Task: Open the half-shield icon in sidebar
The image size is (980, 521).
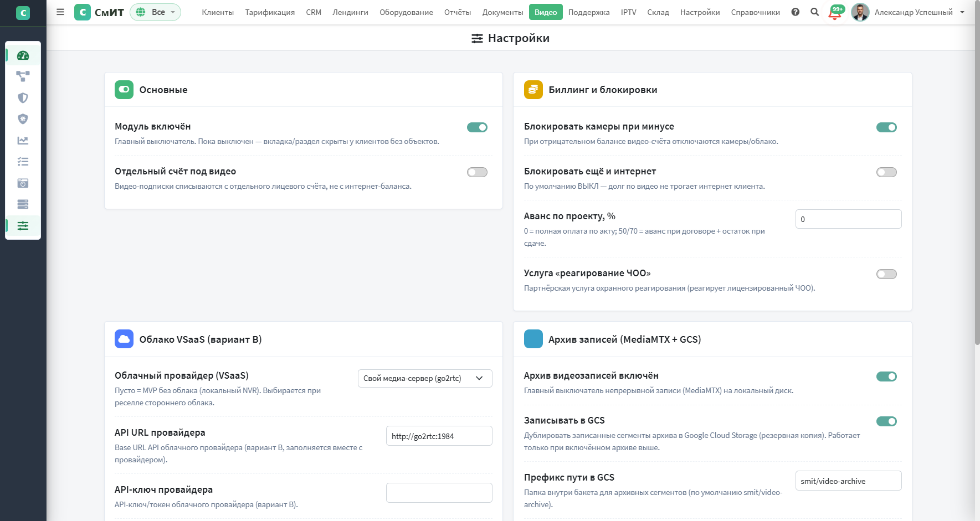Action: [23, 98]
